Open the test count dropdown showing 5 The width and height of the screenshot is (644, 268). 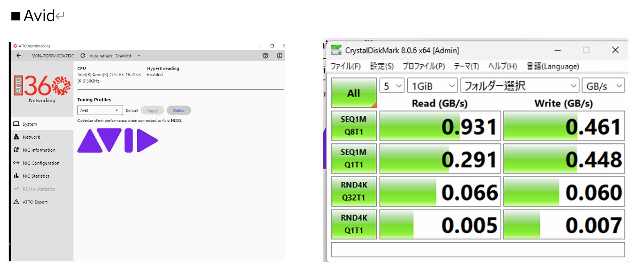[x=392, y=86]
